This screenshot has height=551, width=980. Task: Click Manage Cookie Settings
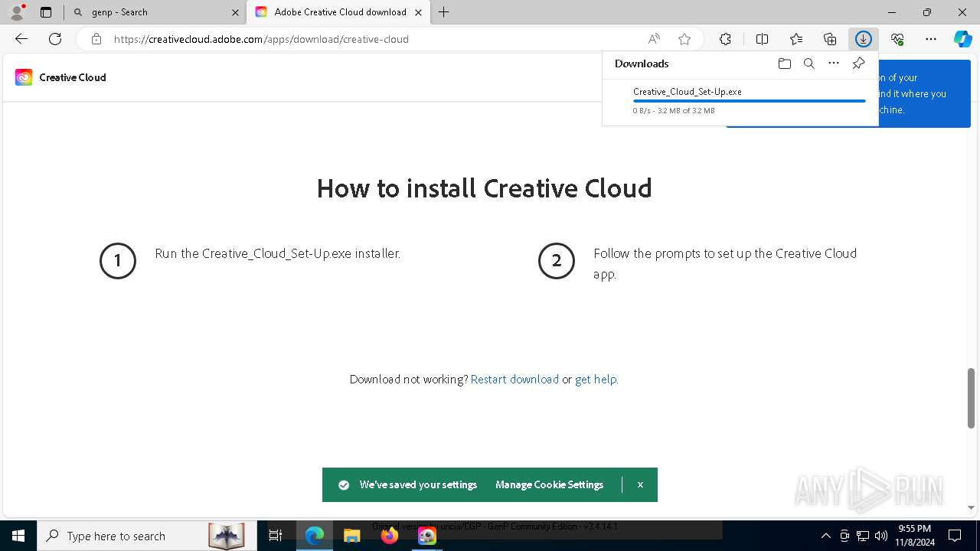(549, 484)
